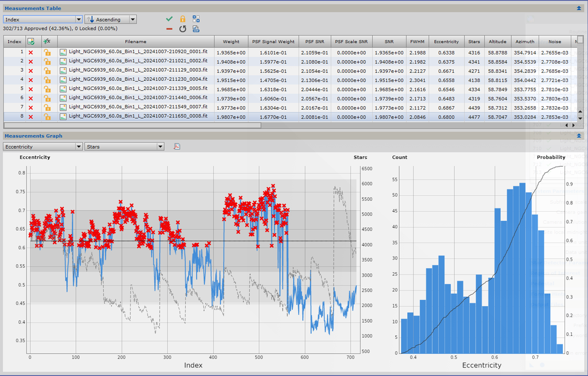Toggle approval X for row 5
Image resolution: width=588 pixels, height=376 pixels.
(31, 89)
